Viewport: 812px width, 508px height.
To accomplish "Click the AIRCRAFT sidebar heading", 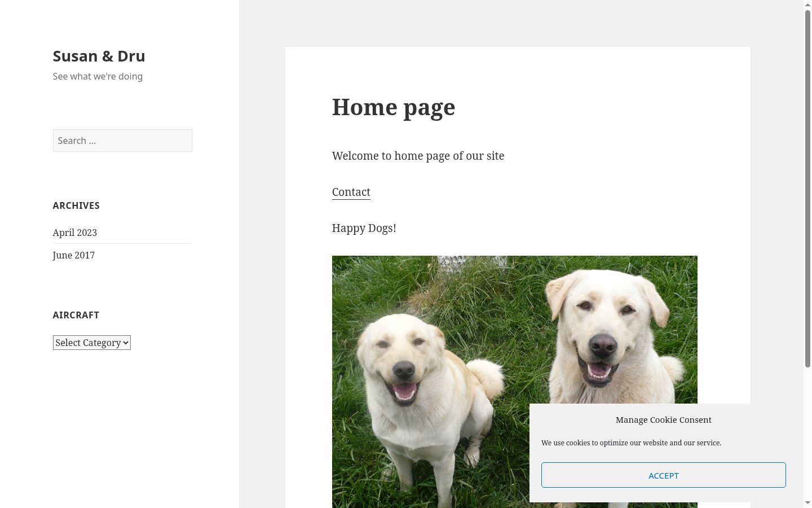I will coord(76,315).
